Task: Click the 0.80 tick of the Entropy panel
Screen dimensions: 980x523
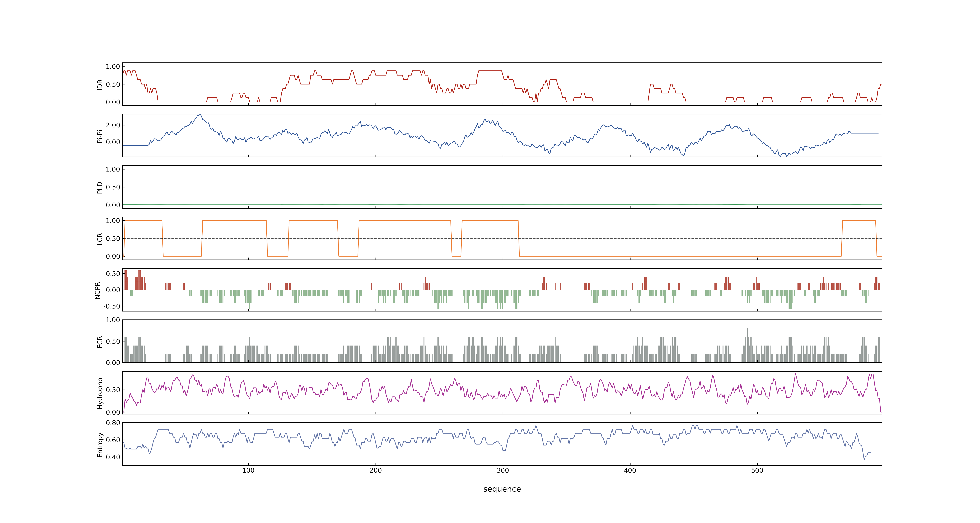Action: coord(113,423)
